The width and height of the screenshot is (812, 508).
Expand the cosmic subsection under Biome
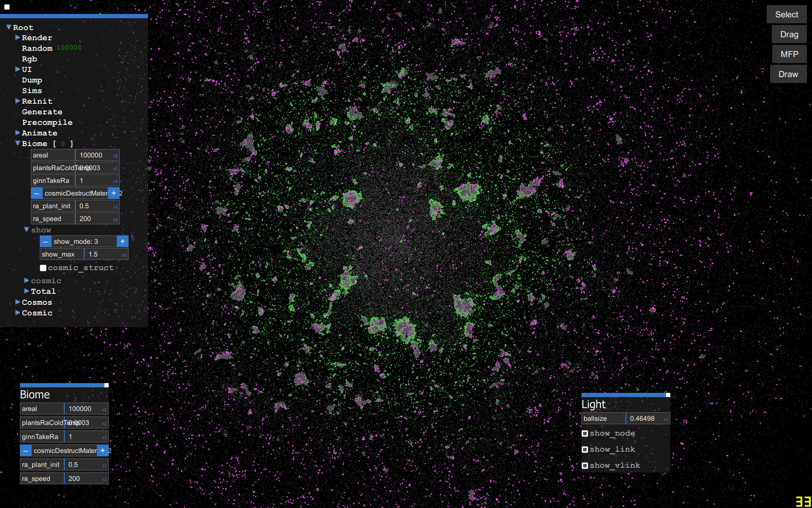click(x=27, y=281)
